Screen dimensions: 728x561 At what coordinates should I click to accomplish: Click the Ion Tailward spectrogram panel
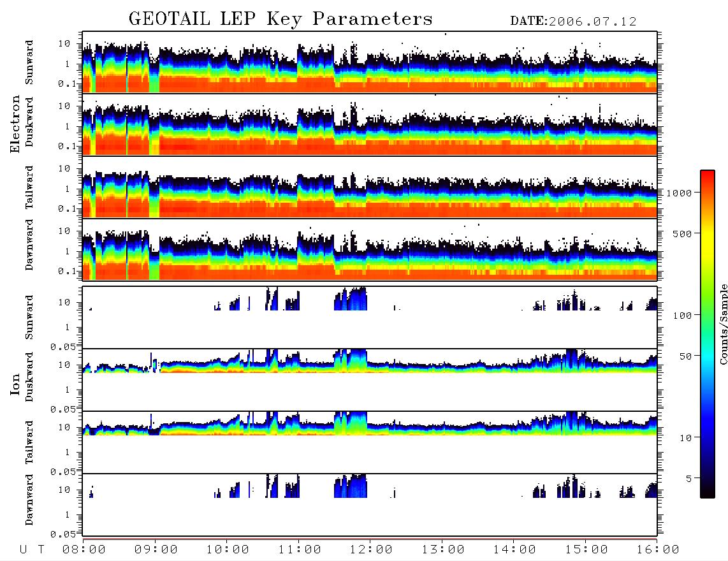(370, 442)
